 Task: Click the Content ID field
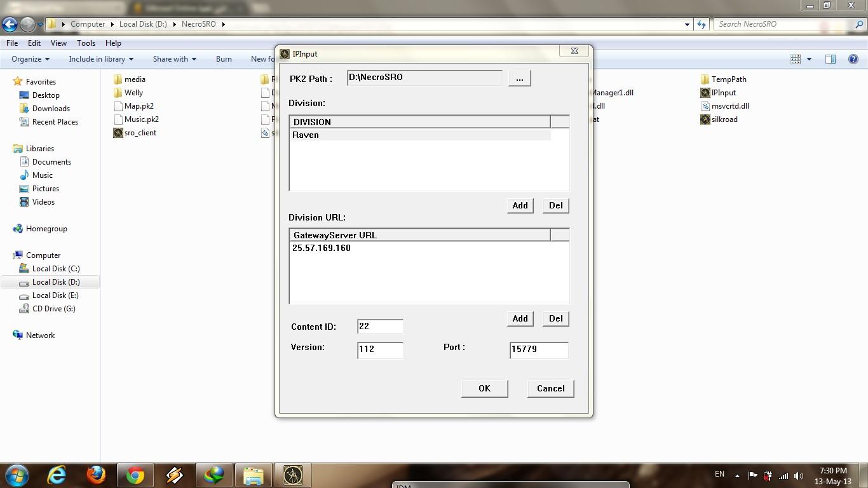380,327
